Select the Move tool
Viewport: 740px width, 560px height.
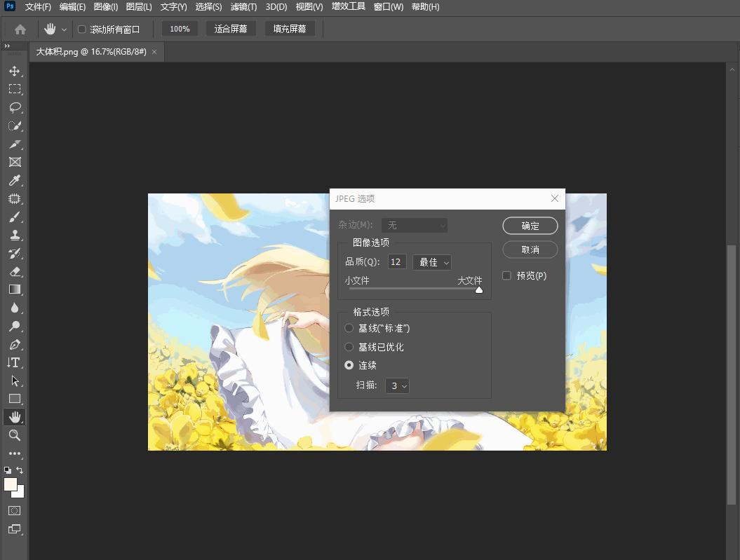15,71
